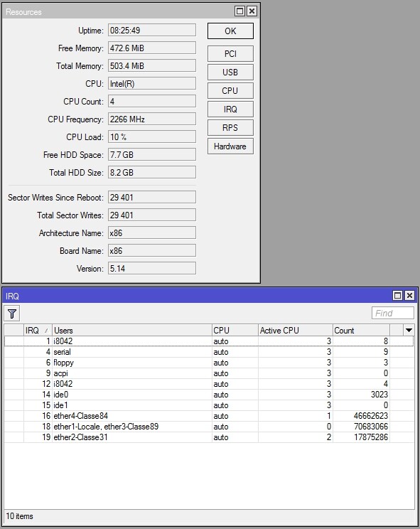
Task: Open the RPS settings
Action: coord(230,128)
